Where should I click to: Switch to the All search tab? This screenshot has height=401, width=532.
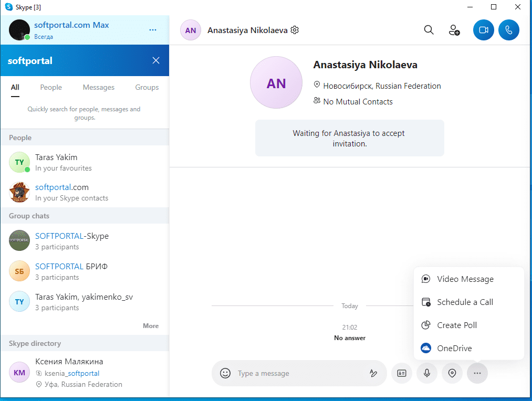[x=15, y=87]
